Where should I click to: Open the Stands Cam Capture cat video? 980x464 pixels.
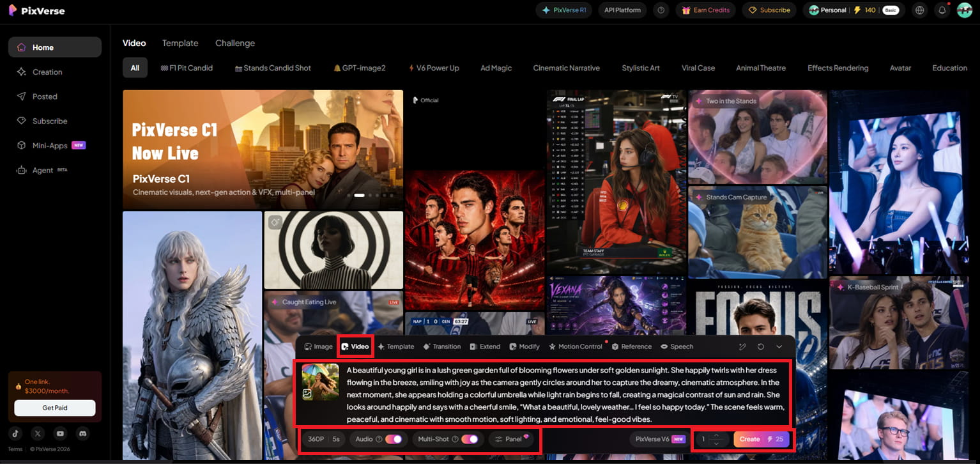point(758,232)
